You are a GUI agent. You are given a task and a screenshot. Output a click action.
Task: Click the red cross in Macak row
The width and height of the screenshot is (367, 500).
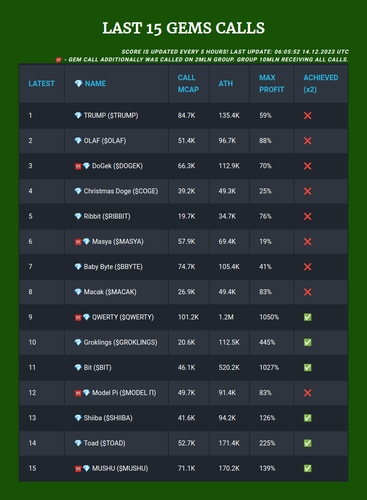pyautogui.click(x=307, y=292)
